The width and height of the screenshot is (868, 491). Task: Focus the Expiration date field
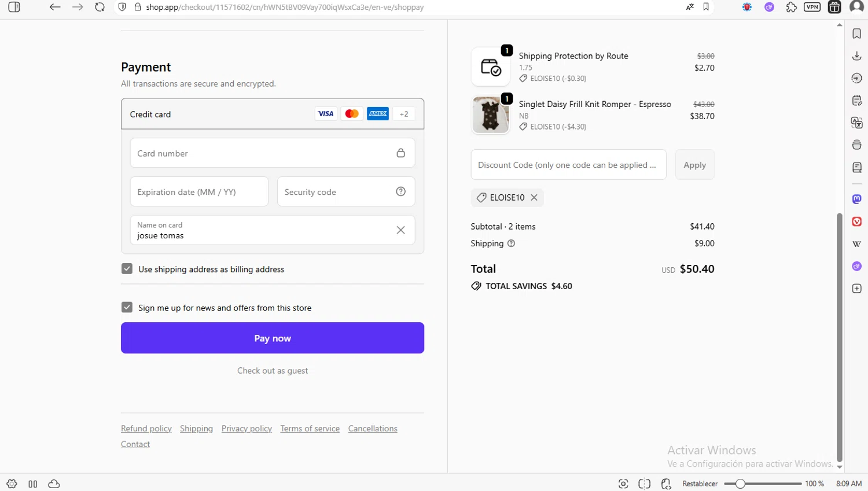coord(199,191)
